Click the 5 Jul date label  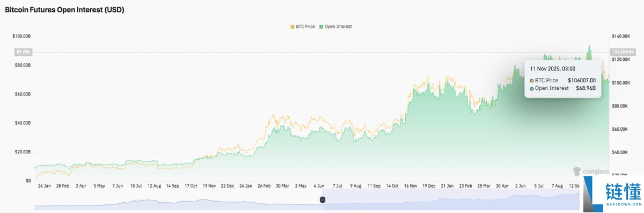(x=539, y=186)
